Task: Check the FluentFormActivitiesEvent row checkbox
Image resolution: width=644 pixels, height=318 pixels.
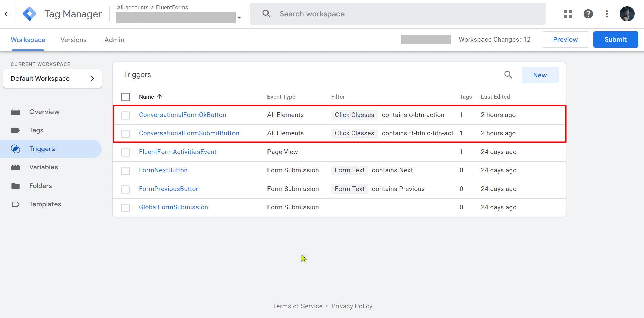Action: click(x=126, y=152)
